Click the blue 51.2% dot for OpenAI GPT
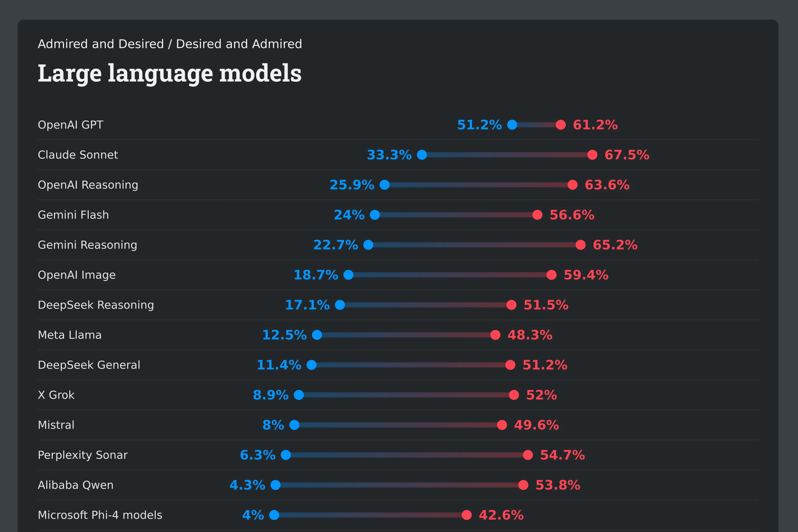The width and height of the screenshot is (798, 532). pos(512,125)
